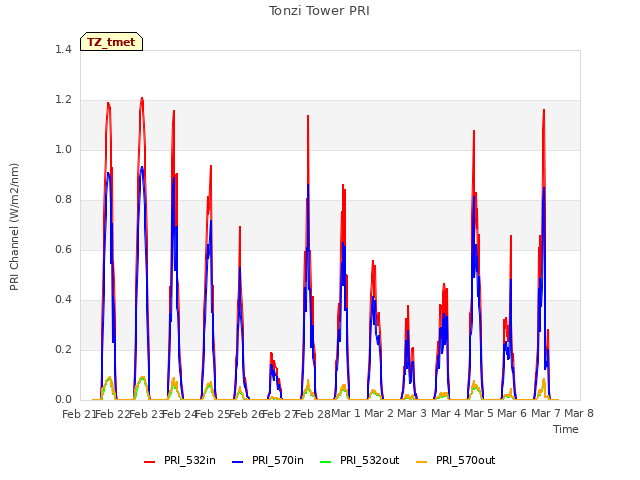Screen dimensions: 640x480
Task: Click the Feb 26 x-axis label
Action: [x=246, y=414]
